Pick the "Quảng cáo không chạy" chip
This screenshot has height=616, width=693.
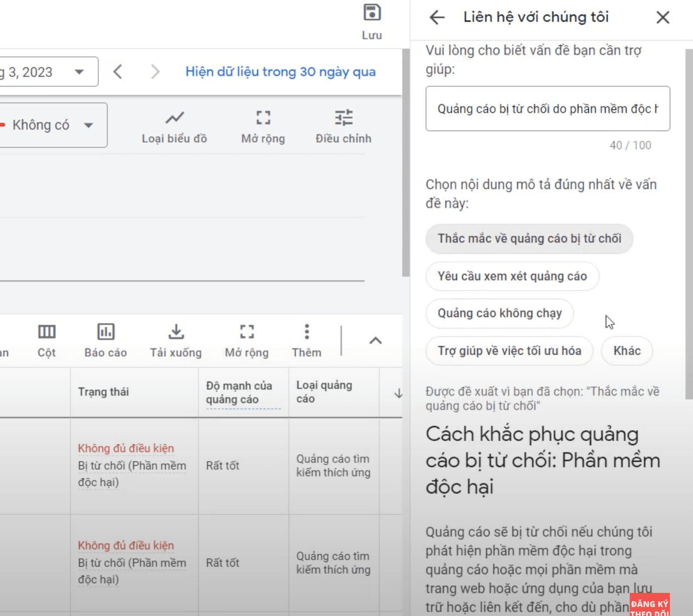(x=499, y=314)
